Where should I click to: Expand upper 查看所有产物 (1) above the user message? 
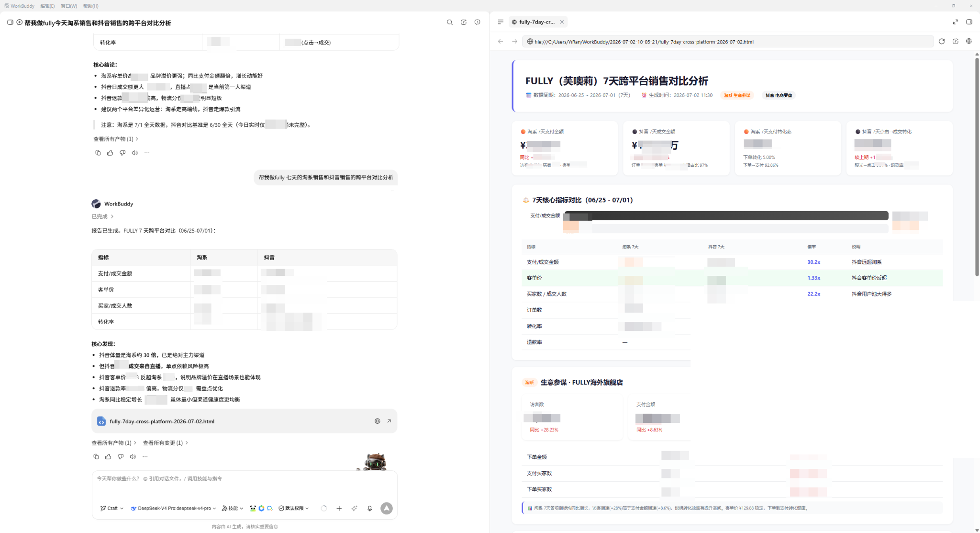(x=116, y=139)
